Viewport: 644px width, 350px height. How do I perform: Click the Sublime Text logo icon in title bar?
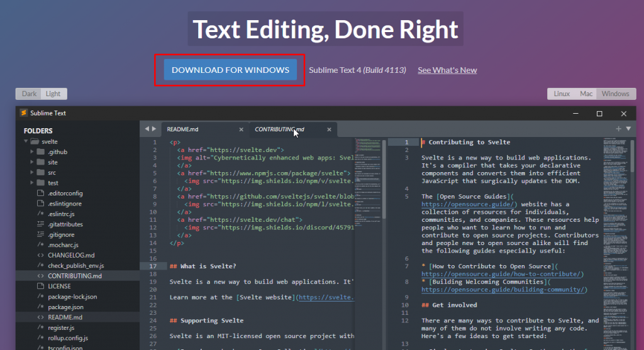(x=23, y=113)
